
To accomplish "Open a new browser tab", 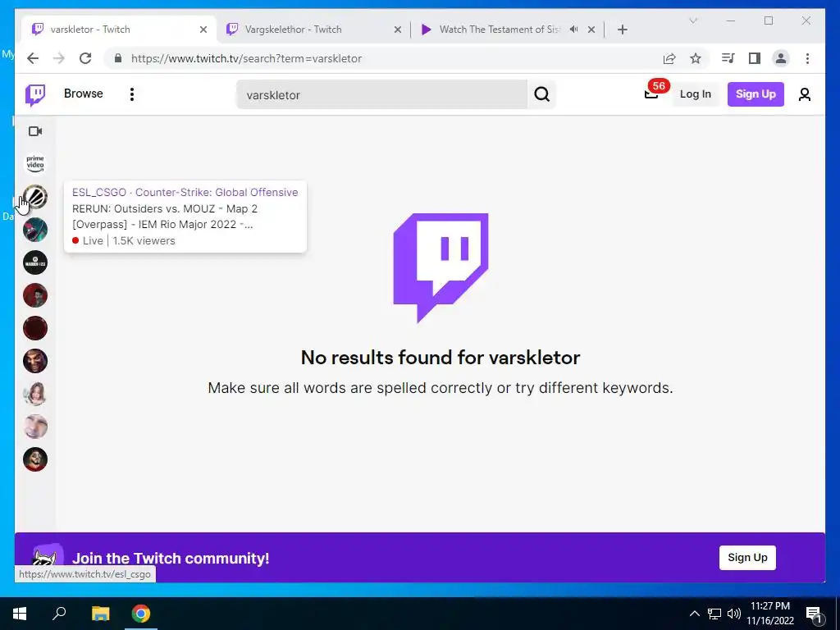I will tap(622, 30).
